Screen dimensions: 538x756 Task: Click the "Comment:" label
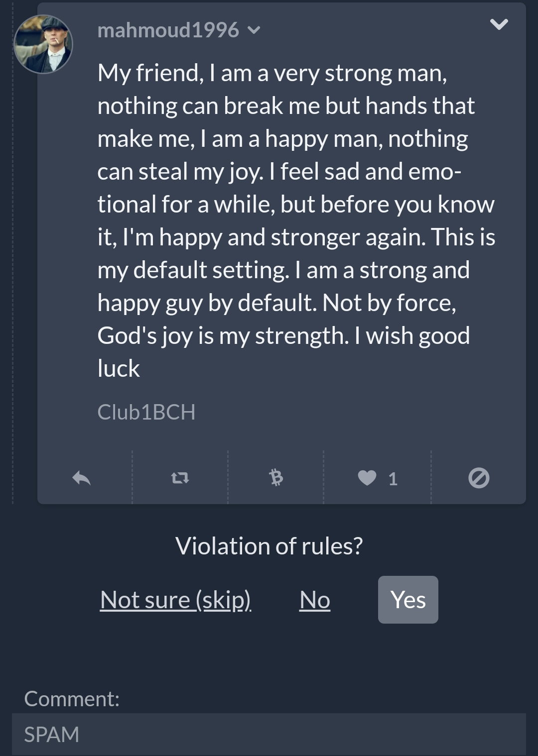[x=72, y=699]
